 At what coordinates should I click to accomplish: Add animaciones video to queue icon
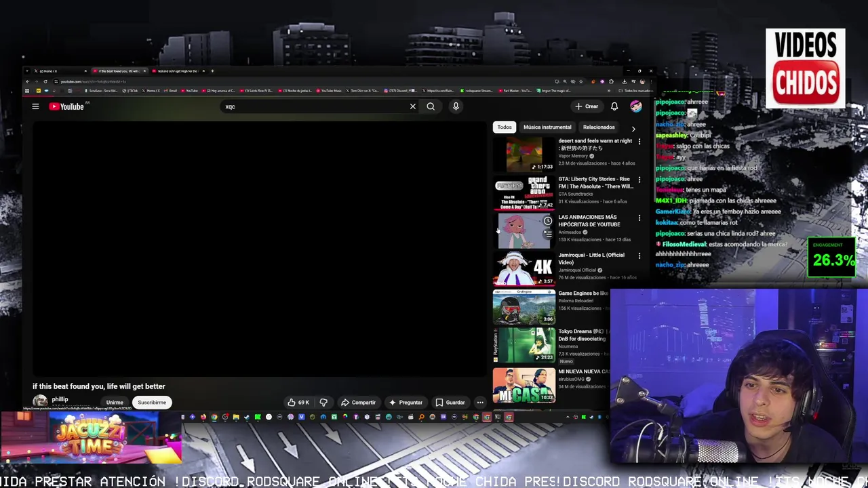click(548, 234)
